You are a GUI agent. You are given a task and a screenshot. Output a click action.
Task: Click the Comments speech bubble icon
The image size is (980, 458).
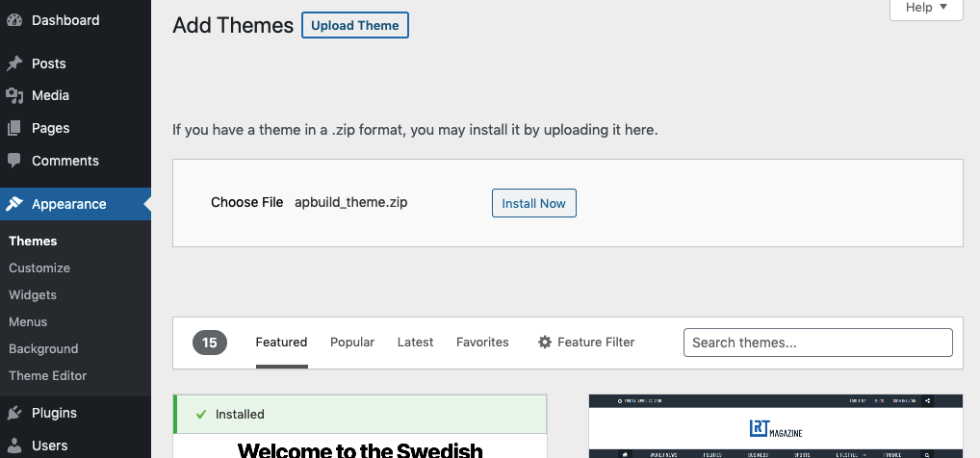[14, 161]
